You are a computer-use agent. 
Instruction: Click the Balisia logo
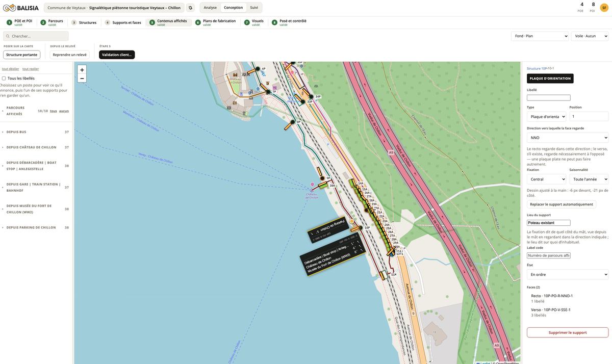click(20, 8)
